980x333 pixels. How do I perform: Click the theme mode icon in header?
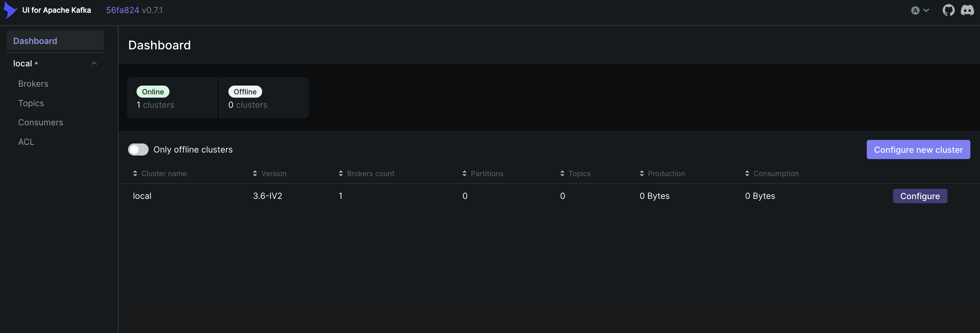pyautogui.click(x=915, y=11)
